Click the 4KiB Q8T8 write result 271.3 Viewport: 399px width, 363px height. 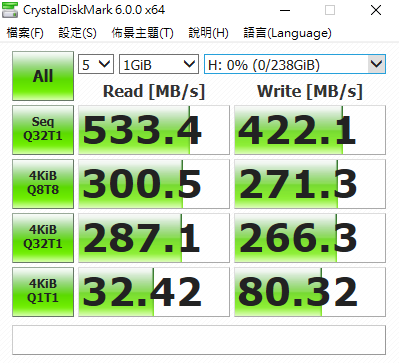tap(310, 184)
